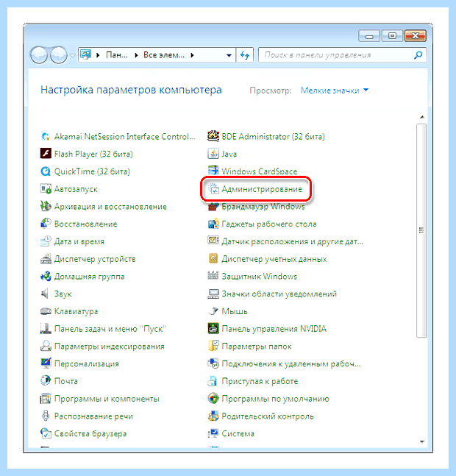Open Панель задач и меню Пуск link
This screenshot has height=476, width=456.
(x=110, y=329)
